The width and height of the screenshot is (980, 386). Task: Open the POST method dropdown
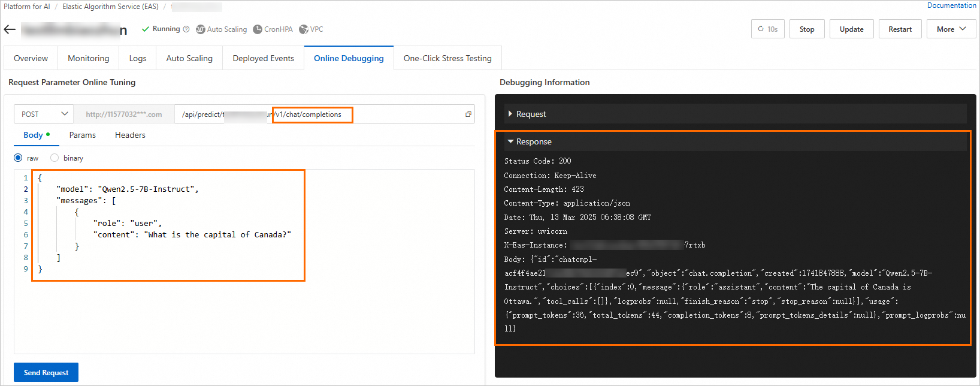click(x=44, y=114)
